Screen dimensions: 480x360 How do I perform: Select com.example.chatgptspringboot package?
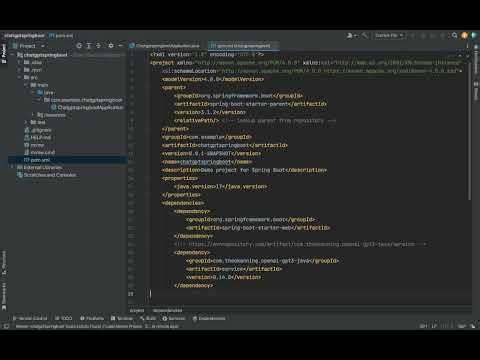tap(83, 100)
